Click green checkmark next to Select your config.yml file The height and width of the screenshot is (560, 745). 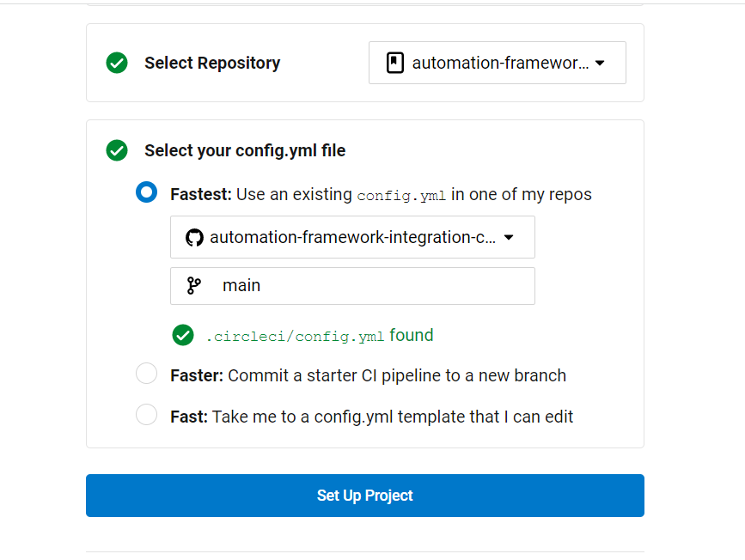pos(117,150)
